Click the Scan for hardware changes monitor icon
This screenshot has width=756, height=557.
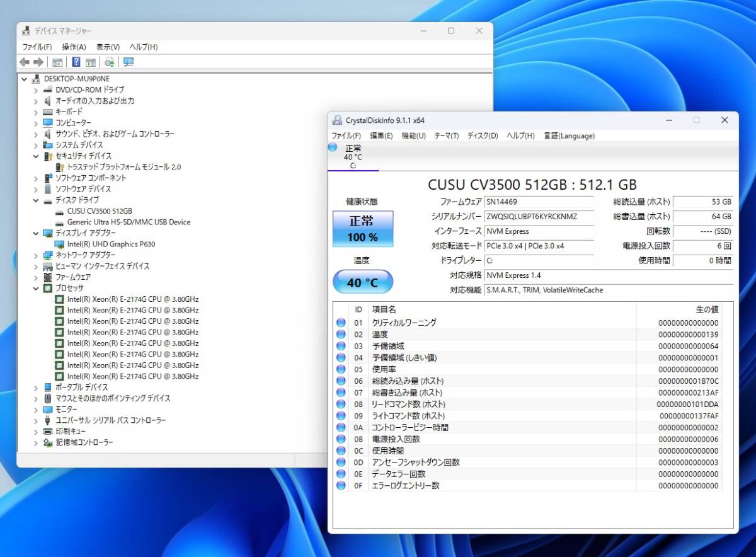pyautogui.click(x=129, y=62)
